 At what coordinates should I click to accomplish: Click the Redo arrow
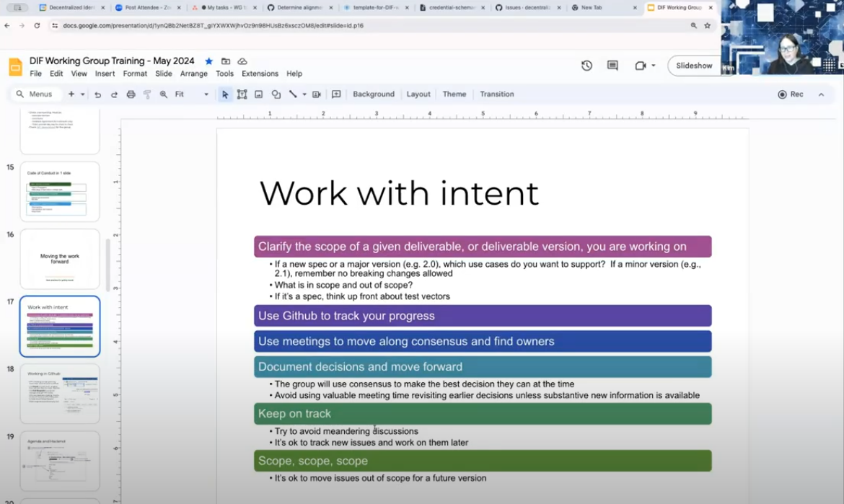114,94
